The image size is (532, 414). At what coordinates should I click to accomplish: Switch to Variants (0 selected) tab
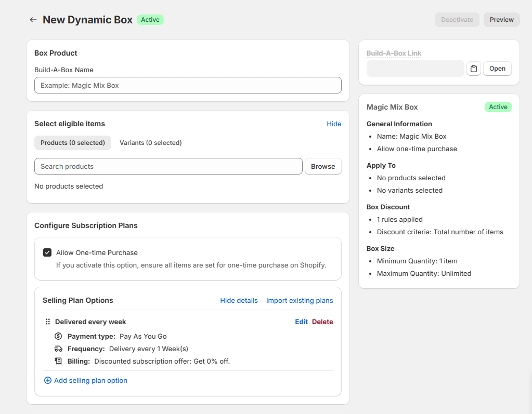pyautogui.click(x=151, y=143)
